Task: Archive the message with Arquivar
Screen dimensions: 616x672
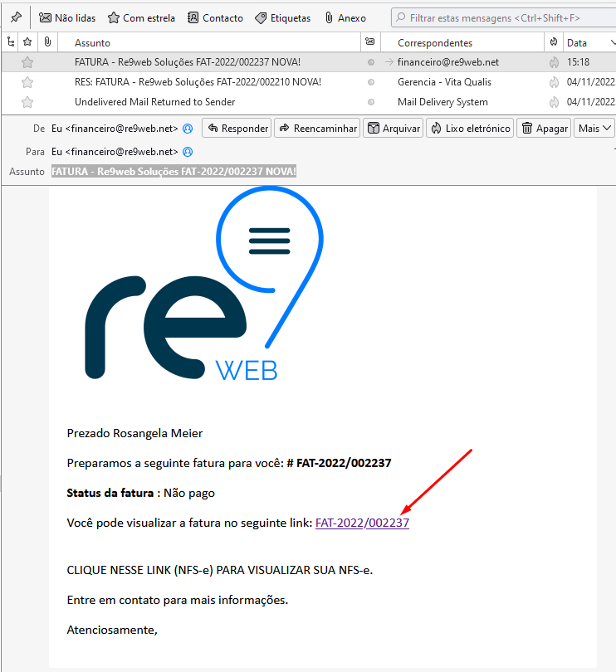Action: pyautogui.click(x=394, y=128)
